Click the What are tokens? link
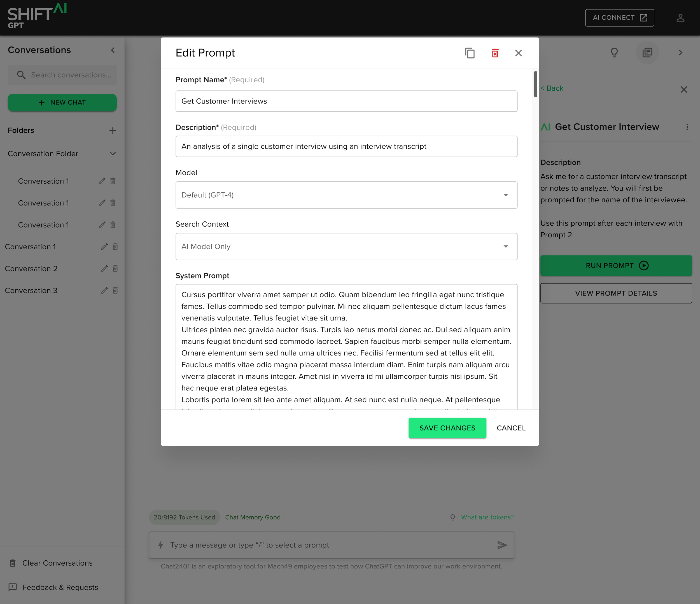Image resolution: width=700 pixels, height=604 pixels. click(487, 517)
